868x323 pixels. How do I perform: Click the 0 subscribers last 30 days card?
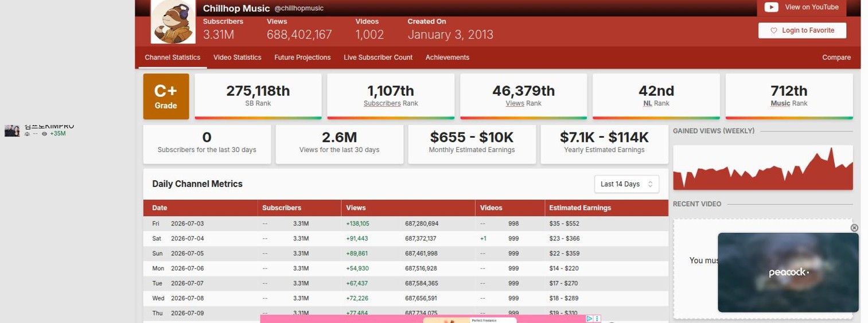pyautogui.click(x=207, y=145)
